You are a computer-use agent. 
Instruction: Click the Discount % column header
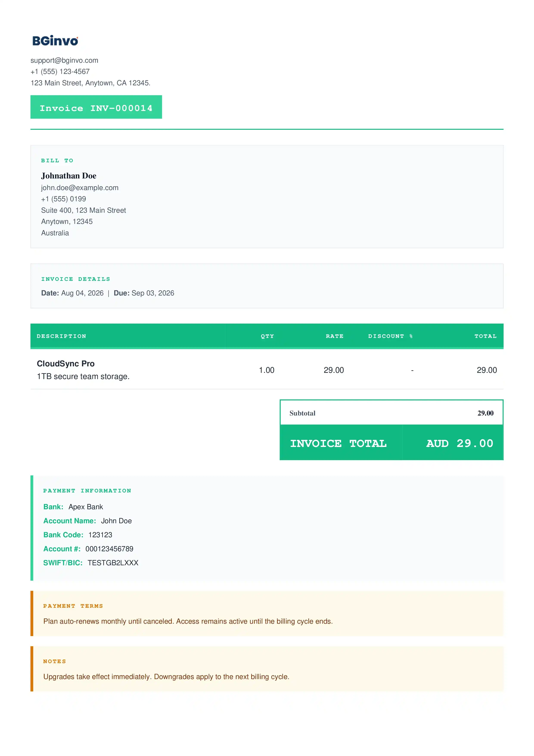point(390,336)
